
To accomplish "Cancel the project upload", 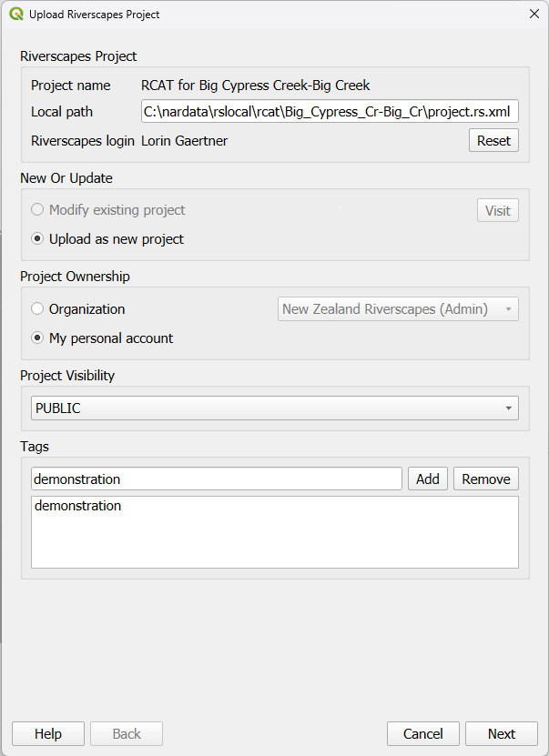I will (422, 734).
